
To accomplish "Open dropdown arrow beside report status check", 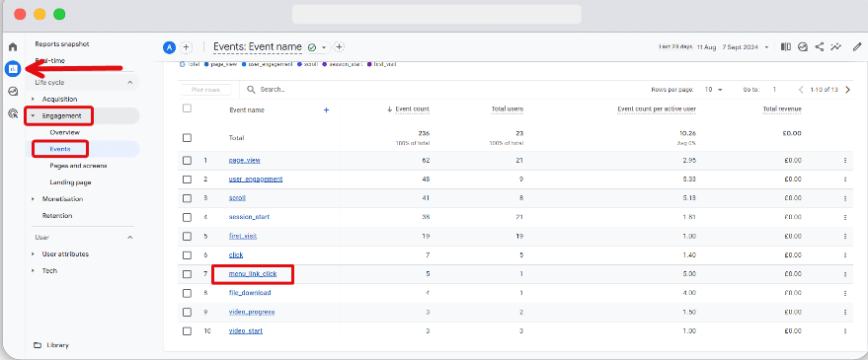I will pyautogui.click(x=324, y=47).
